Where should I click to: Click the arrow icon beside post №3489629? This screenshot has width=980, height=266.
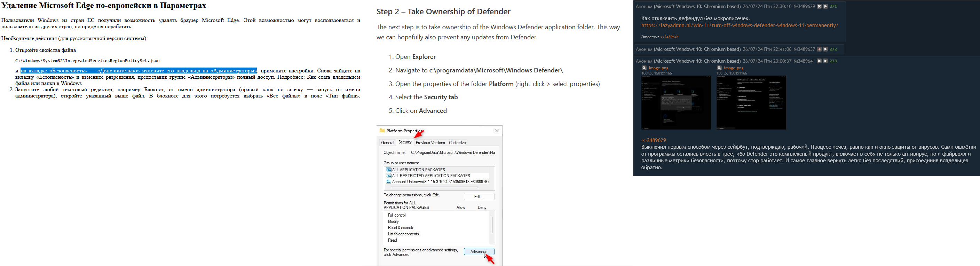pos(825,7)
